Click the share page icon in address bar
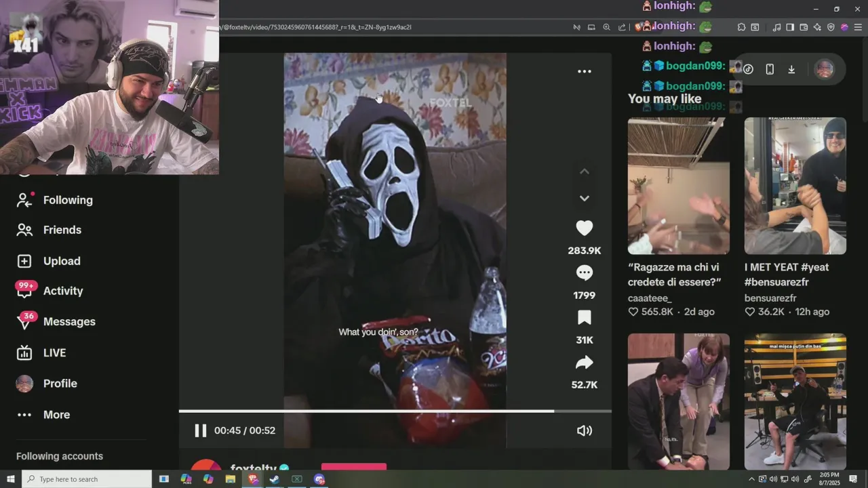868x488 pixels. (622, 27)
